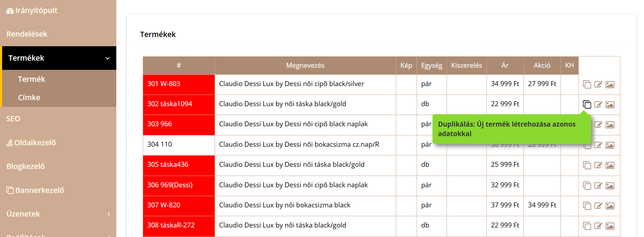Open the Termék submenu item
Screen dimensions: 644x237
click(31, 79)
